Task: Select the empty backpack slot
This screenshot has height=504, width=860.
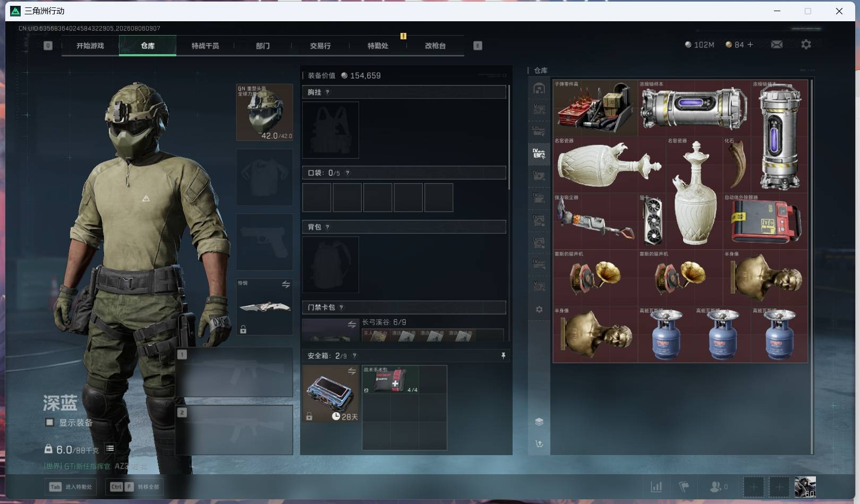Action: [x=330, y=264]
